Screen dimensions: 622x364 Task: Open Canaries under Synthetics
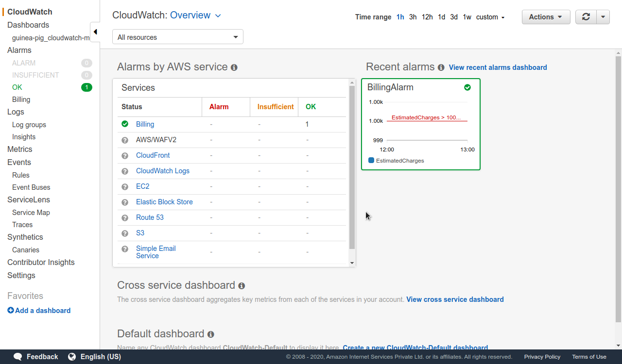tap(26, 250)
